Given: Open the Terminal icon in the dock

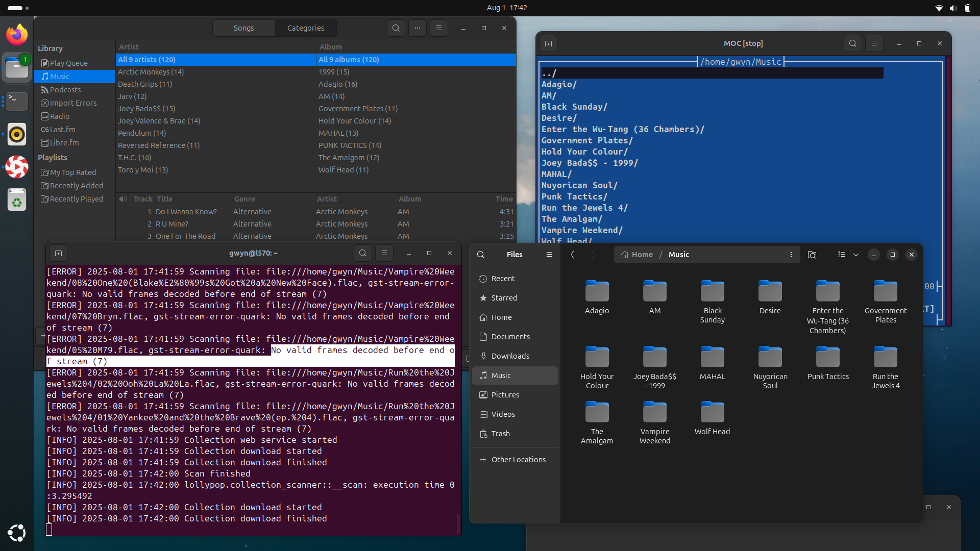Looking at the screenshot, I should tap(17, 101).
